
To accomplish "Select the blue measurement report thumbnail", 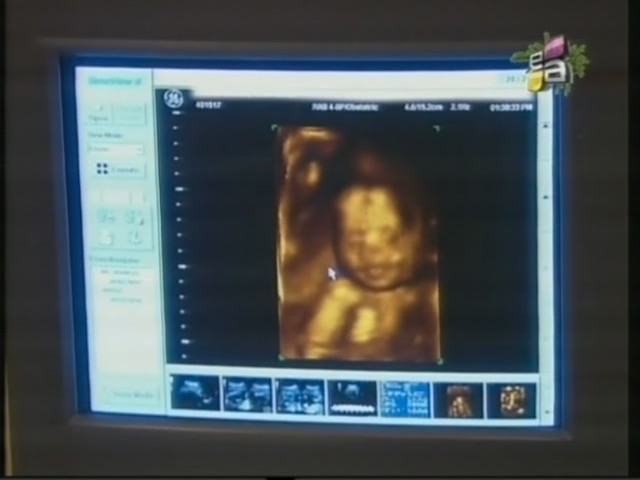I will click(405, 399).
